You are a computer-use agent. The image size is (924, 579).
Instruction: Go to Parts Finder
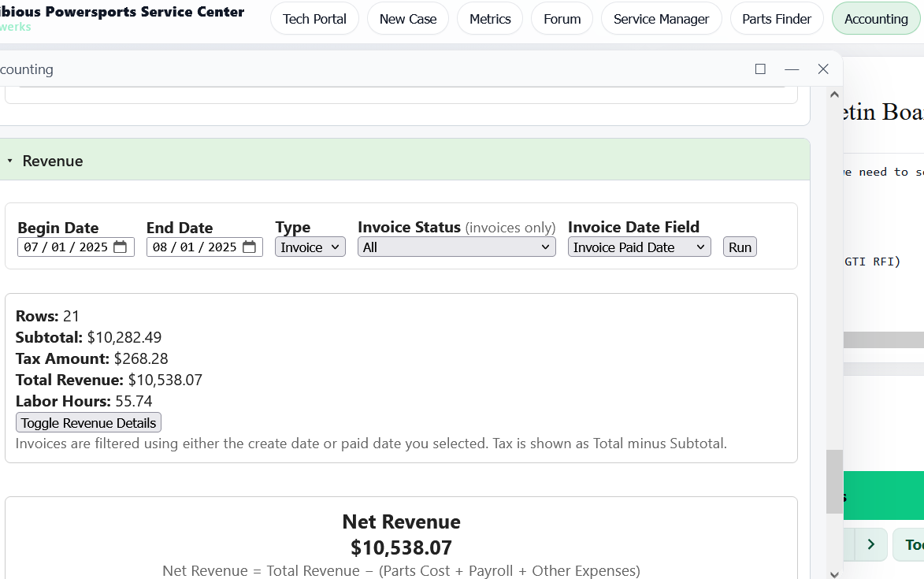tap(777, 18)
